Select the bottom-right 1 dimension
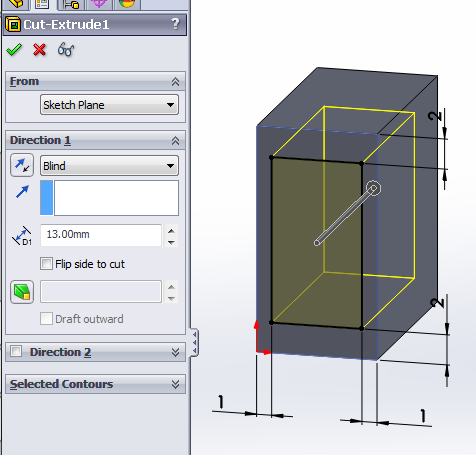The image size is (476, 455). (423, 416)
